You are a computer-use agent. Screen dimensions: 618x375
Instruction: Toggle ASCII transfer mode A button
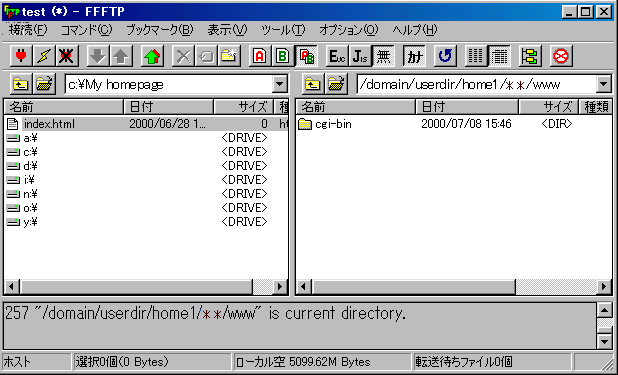(x=259, y=56)
